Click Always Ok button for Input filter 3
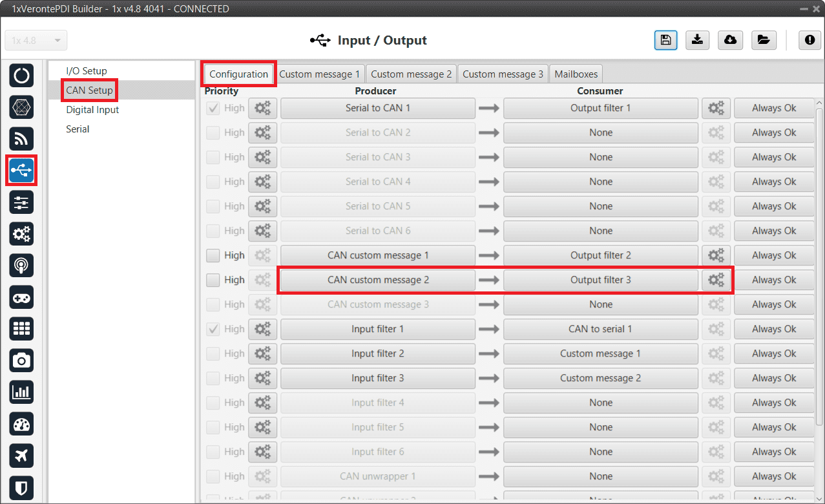This screenshot has width=825, height=504. tap(773, 378)
